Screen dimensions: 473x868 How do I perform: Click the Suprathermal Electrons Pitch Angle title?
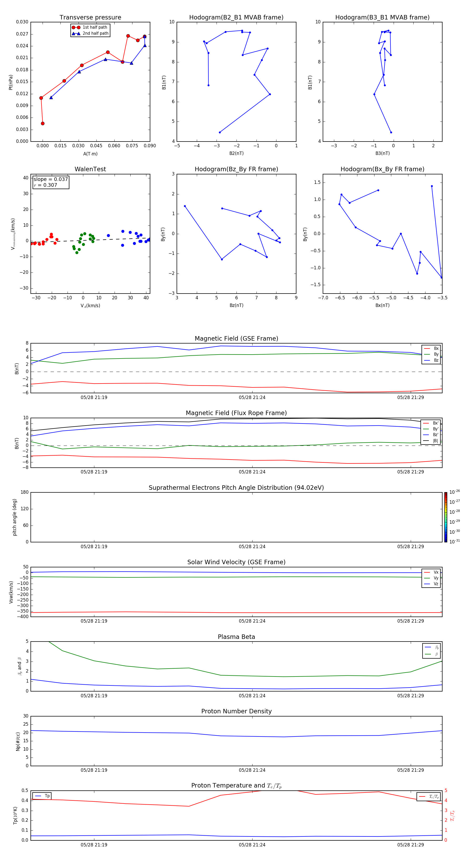(236, 488)
